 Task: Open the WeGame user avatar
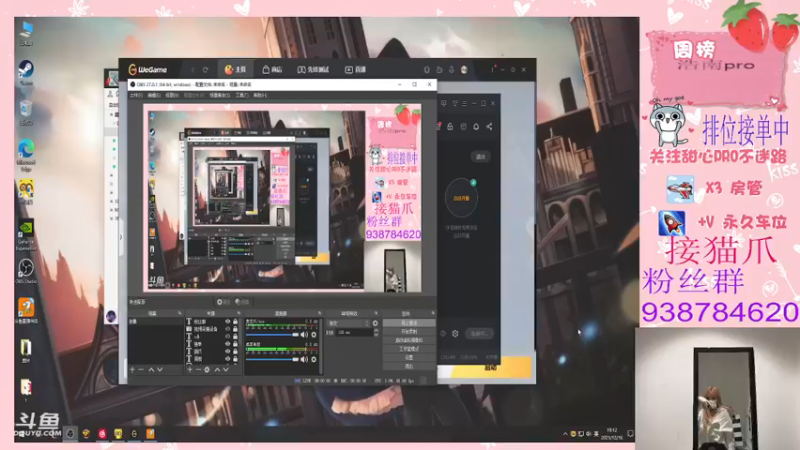pos(464,69)
